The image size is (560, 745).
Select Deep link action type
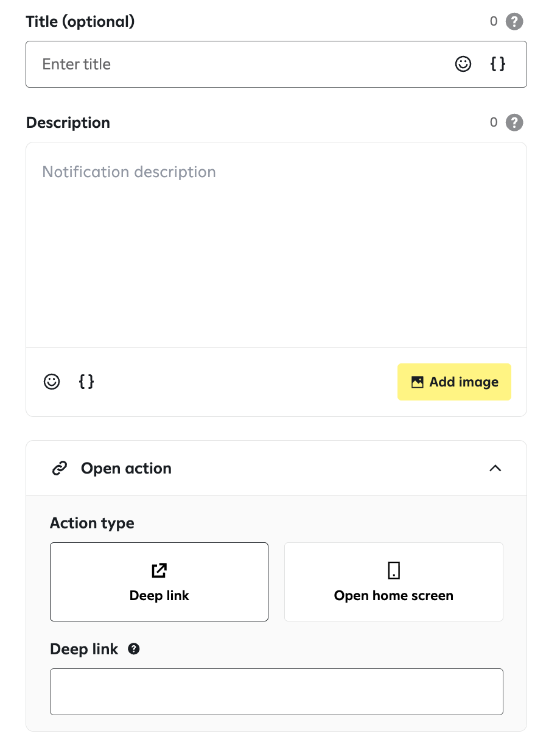click(159, 582)
